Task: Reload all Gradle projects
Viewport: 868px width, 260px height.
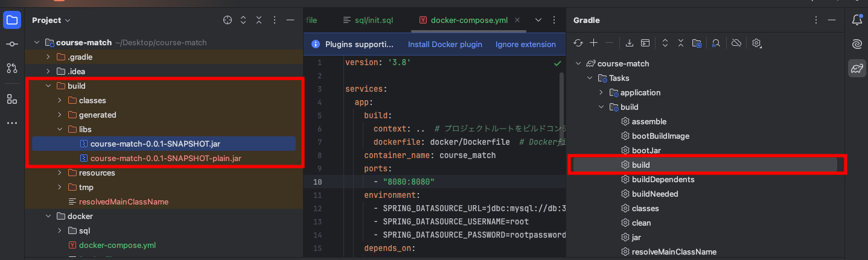Action: [x=578, y=43]
